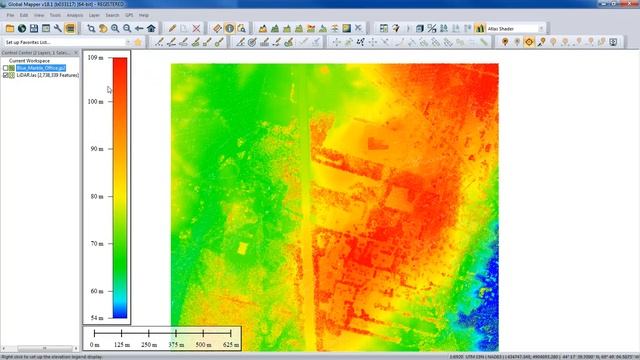
Task: Click the 109 m legend label
Action: [95, 58]
